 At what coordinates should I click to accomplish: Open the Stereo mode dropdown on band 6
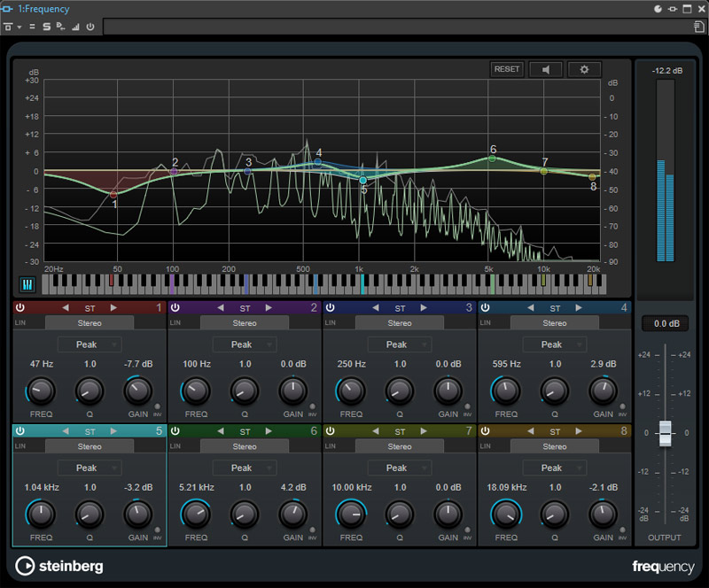244,446
